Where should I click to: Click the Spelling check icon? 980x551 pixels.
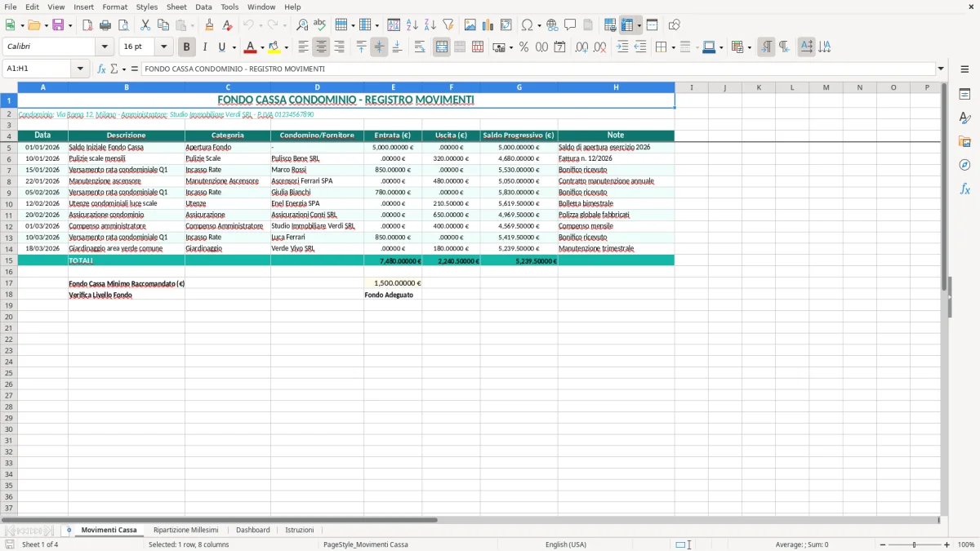320,25
